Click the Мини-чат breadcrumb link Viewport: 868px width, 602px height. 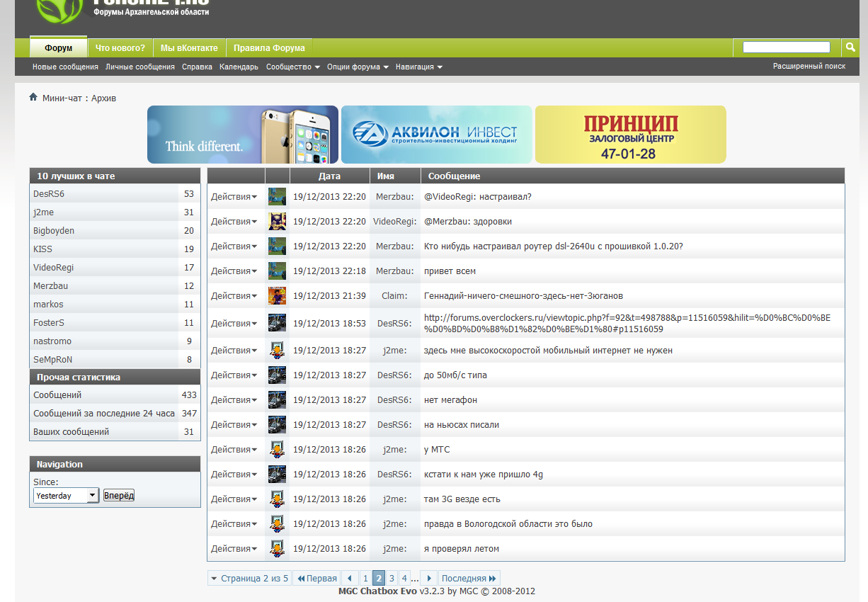(62, 98)
